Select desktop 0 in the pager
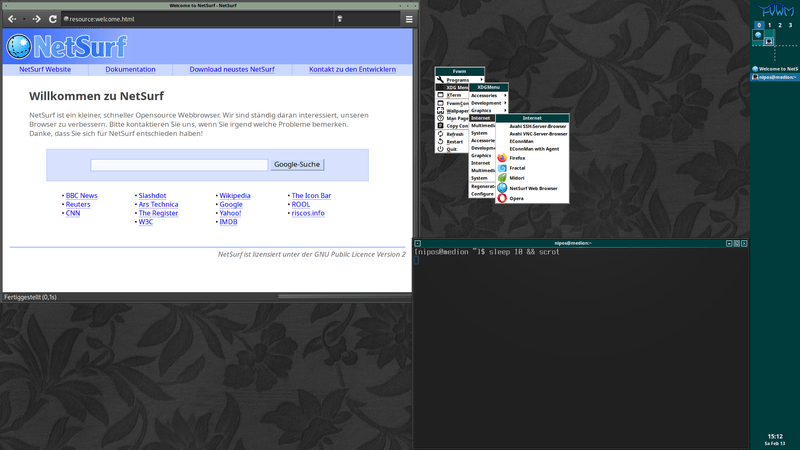The image size is (800, 450). 759,25
